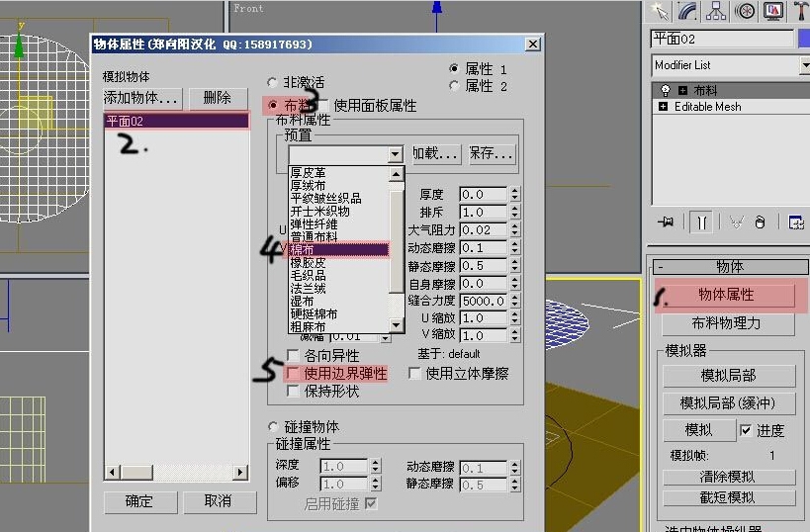The image size is (810, 532).
Task: Select the 布料 radio button
Action: coord(272,106)
